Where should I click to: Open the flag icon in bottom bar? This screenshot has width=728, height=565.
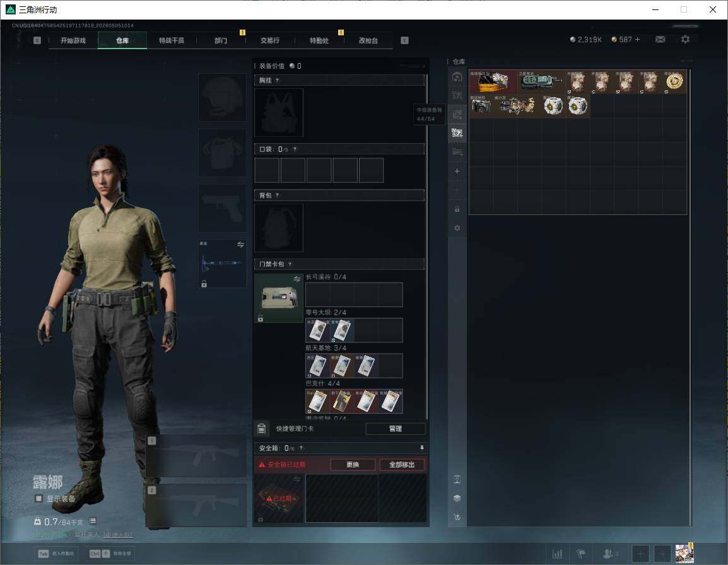581,554
